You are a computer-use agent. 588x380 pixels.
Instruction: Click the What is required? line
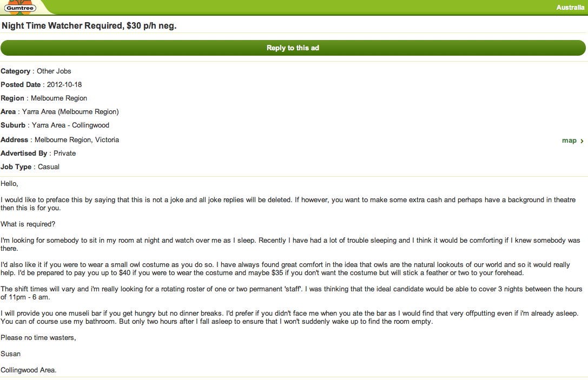[x=28, y=224]
